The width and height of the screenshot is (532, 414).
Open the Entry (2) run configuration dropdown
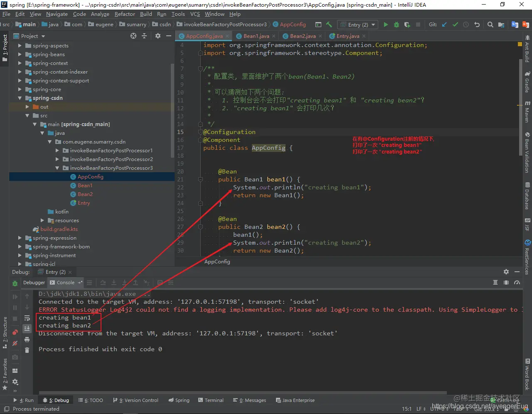(x=358, y=25)
